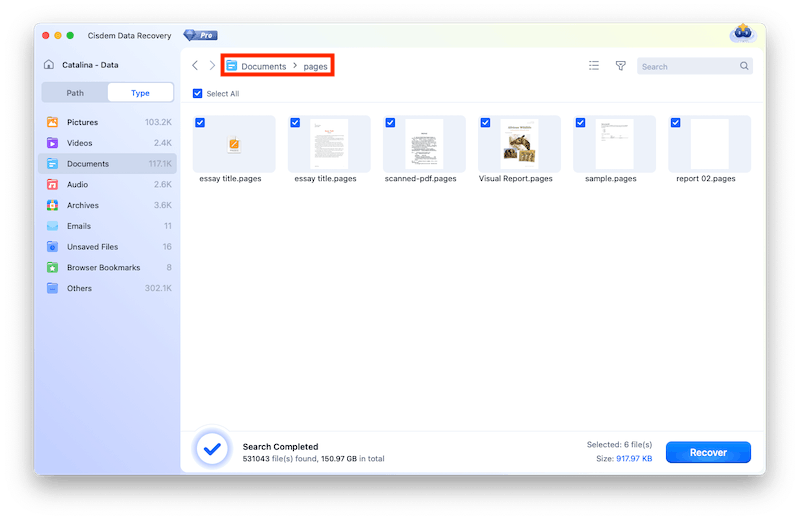This screenshot has width=800, height=520.
Task: Switch to the Path tab
Action: (x=75, y=93)
